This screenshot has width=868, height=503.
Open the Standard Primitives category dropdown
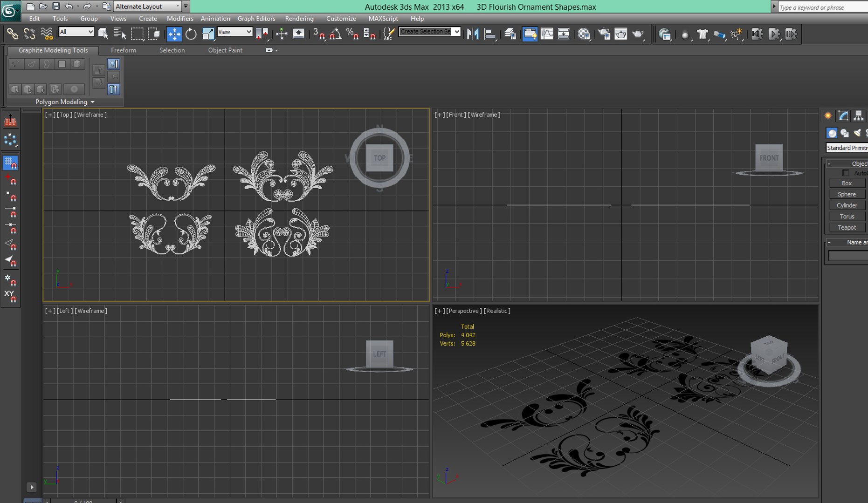[x=847, y=148]
